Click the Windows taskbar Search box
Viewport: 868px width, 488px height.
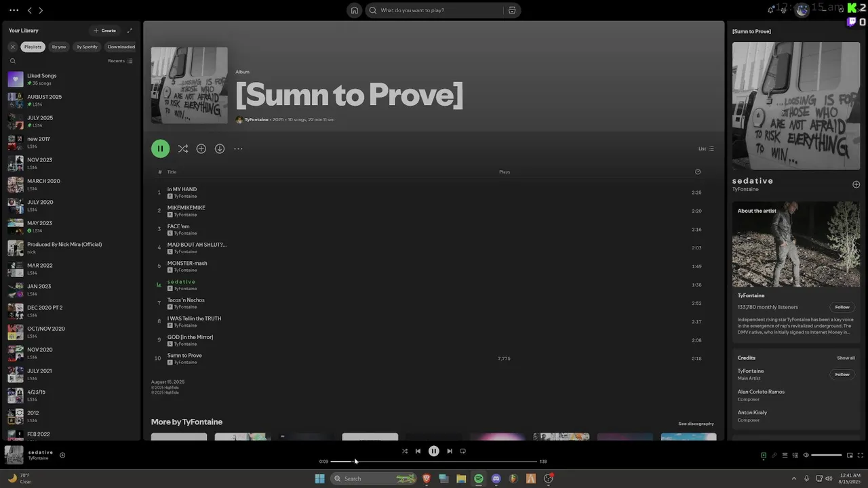373,479
